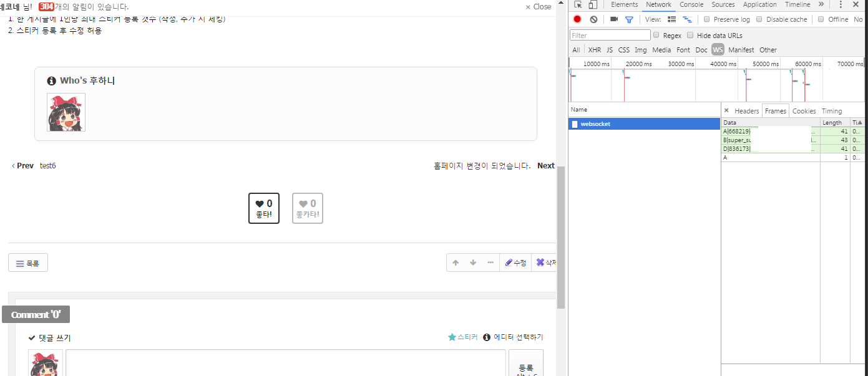Filter requests by Doc

[701, 50]
